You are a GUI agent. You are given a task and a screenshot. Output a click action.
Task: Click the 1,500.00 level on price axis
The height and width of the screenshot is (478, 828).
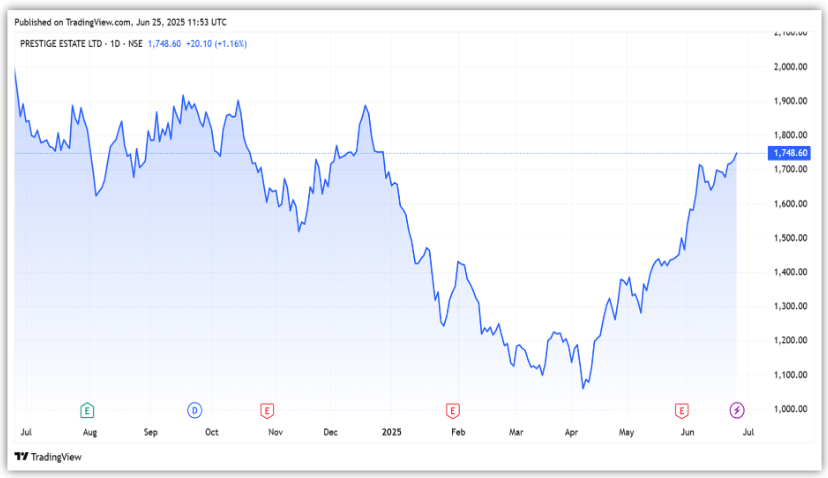point(790,238)
